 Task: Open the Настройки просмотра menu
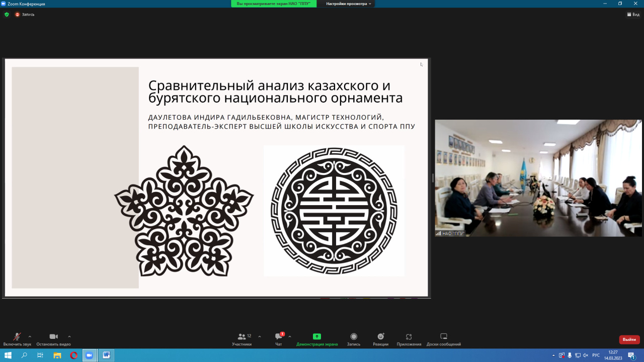point(349,4)
